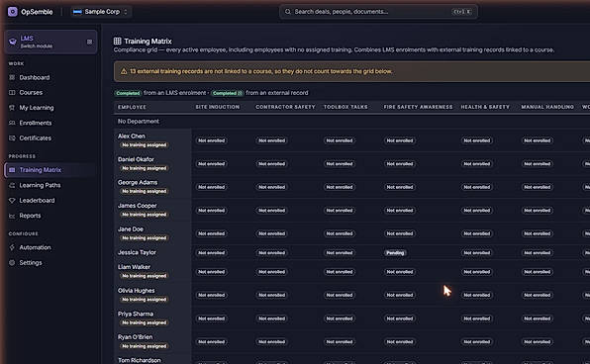Click the external training records warning text
Image resolution: width=590 pixels, height=364 pixels.
pyautogui.click(x=261, y=71)
